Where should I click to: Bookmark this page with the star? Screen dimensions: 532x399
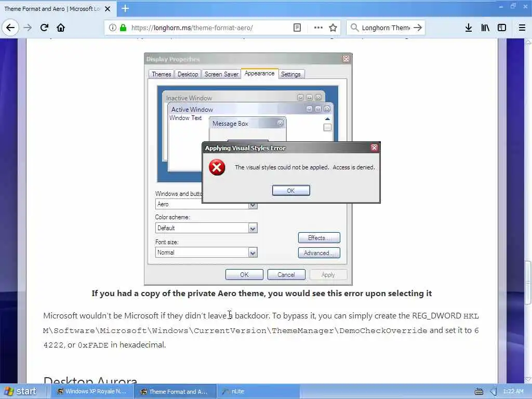coord(333,28)
